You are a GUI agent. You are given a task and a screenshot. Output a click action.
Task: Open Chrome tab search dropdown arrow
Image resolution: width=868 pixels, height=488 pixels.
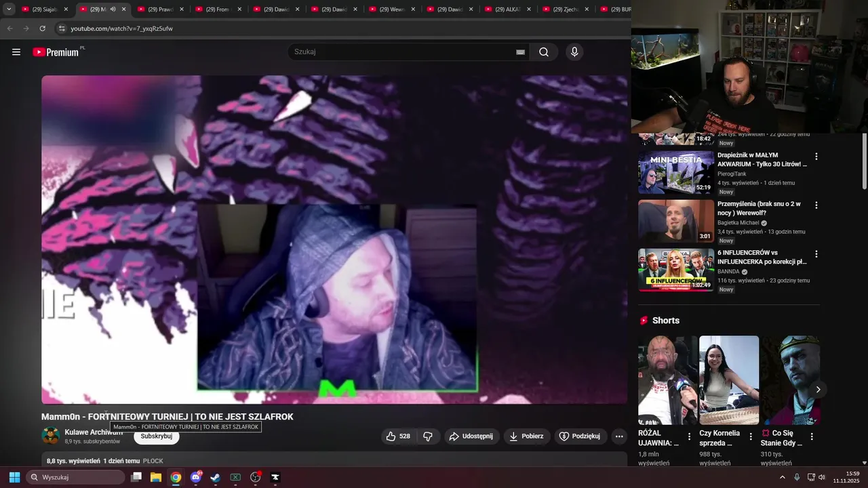pyautogui.click(x=9, y=9)
